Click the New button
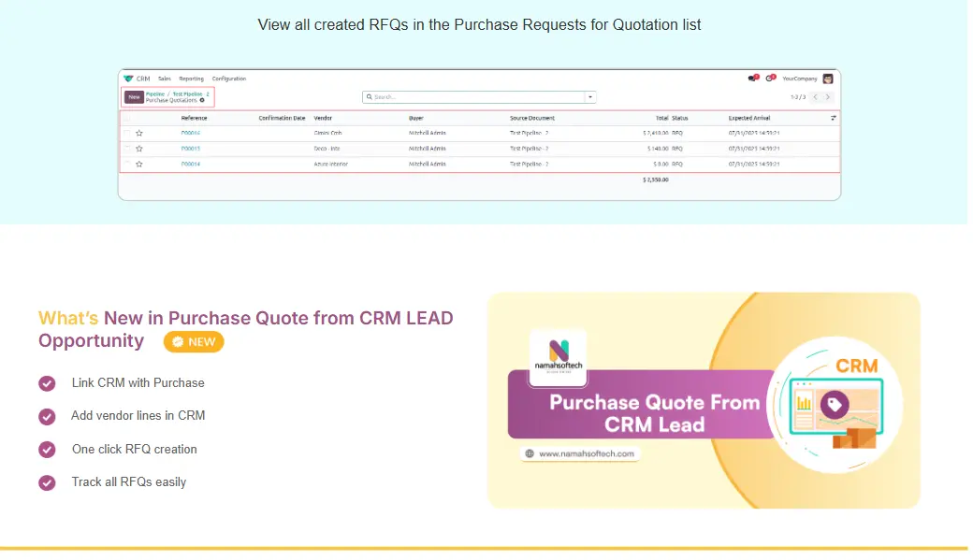The height and width of the screenshot is (560, 973). point(134,96)
